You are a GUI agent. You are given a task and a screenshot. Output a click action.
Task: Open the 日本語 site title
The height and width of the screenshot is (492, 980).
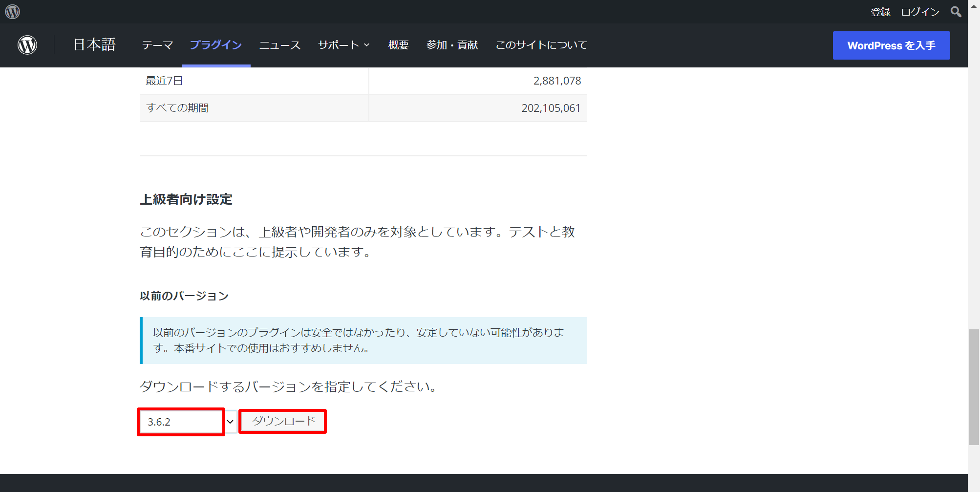point(94,45)
